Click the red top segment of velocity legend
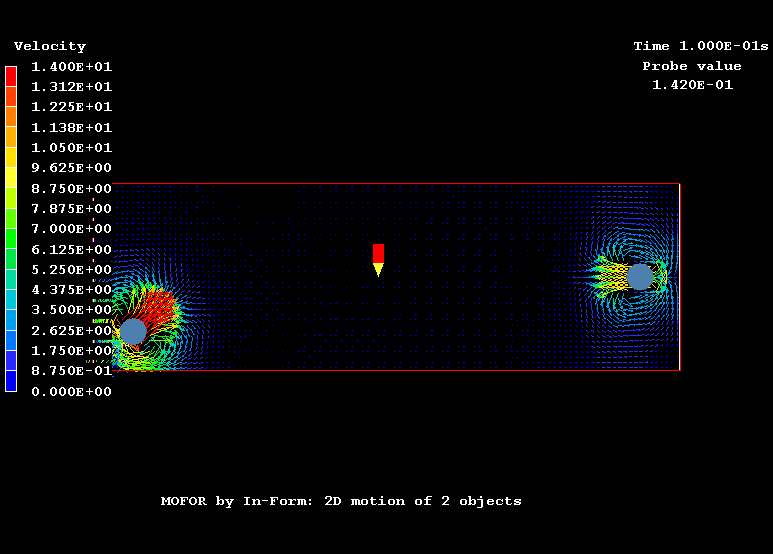Image resolution: width=773 pixels, height=554 pixels. [11, 76]
